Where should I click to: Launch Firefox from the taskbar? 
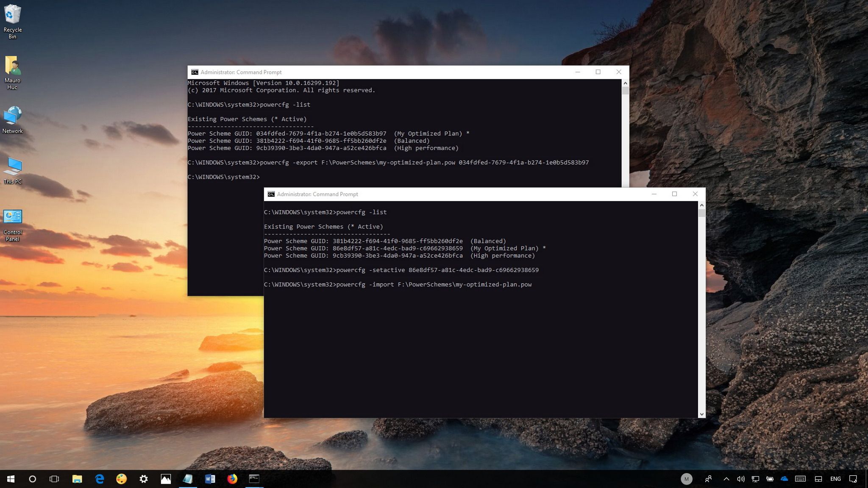coord(232,479)
